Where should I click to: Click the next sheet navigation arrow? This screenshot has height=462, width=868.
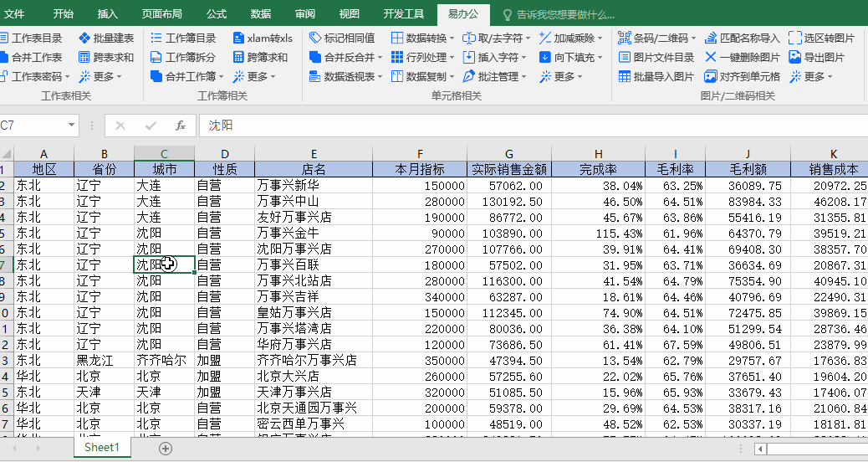(38, 448)
